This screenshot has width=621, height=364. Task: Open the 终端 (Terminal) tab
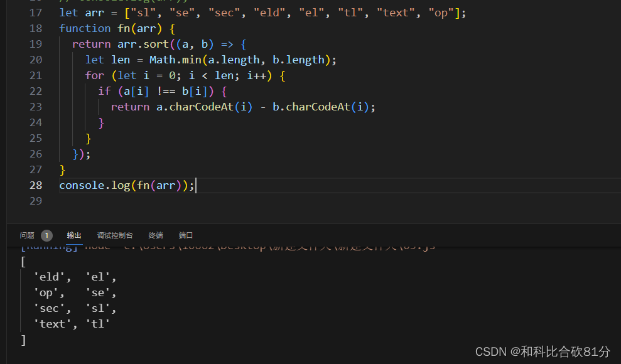click(x=155, y=235)
